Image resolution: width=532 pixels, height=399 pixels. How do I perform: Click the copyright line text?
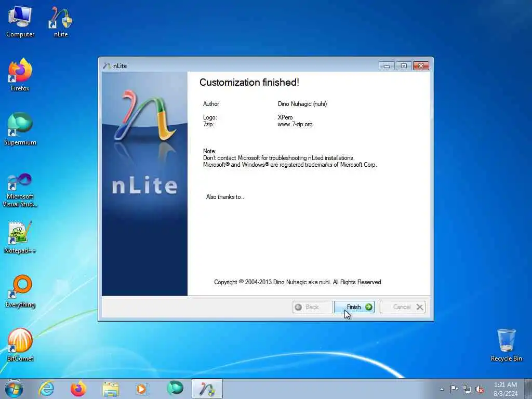[298, 282]
